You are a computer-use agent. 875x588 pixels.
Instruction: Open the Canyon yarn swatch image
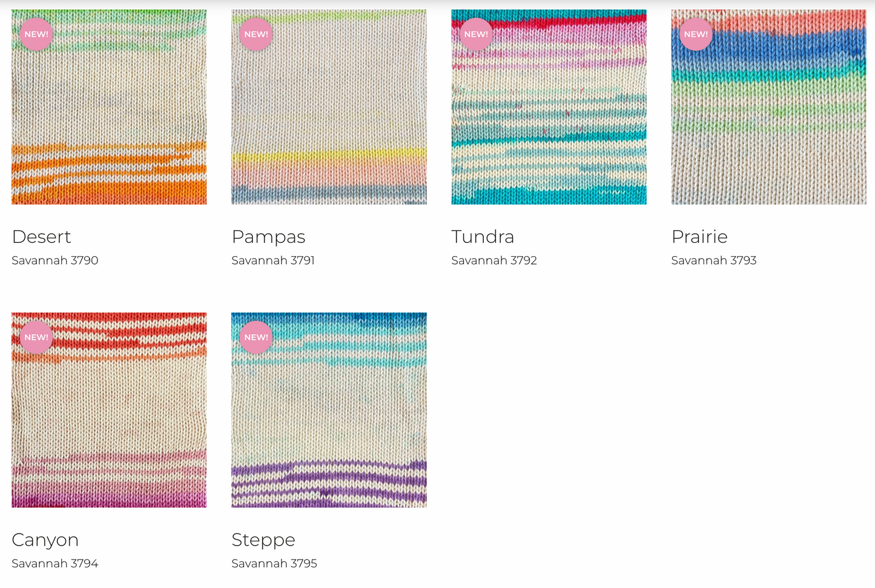(109, 410)
